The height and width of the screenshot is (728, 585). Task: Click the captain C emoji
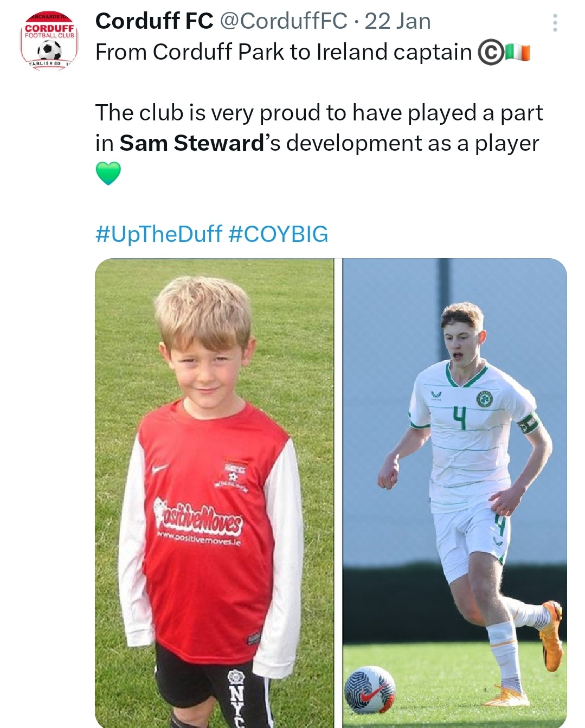click(x=491, y=53)
